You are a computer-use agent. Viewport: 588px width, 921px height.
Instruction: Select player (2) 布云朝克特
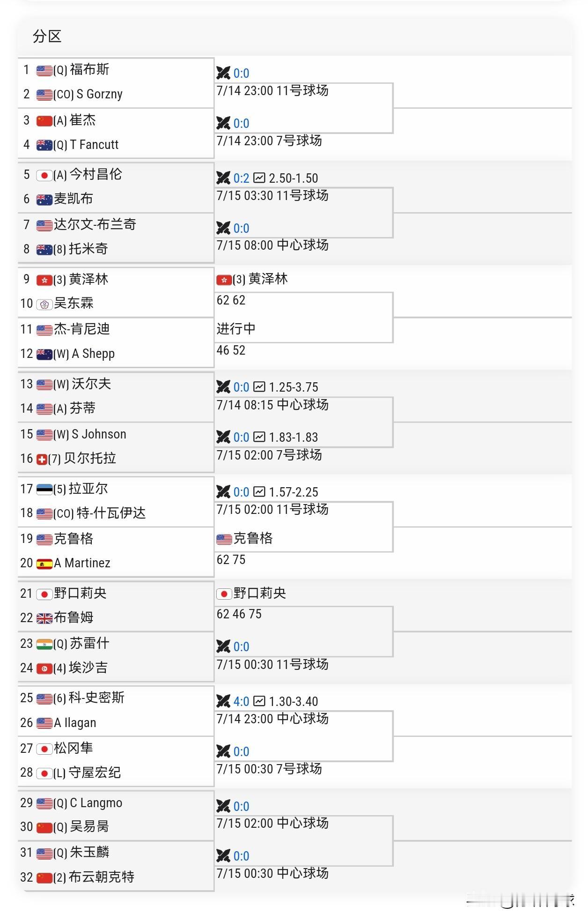pyautogui.click(x=94, y=877)
